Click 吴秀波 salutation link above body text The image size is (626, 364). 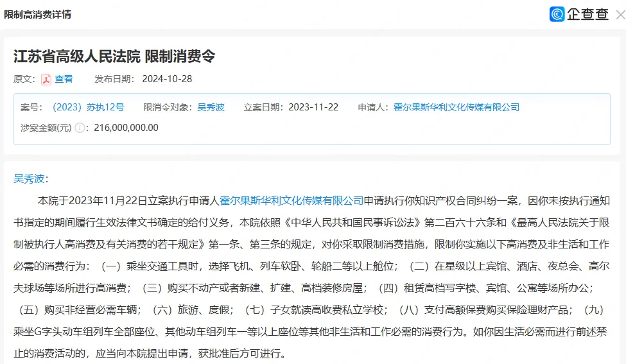click(x=29, y=178)
